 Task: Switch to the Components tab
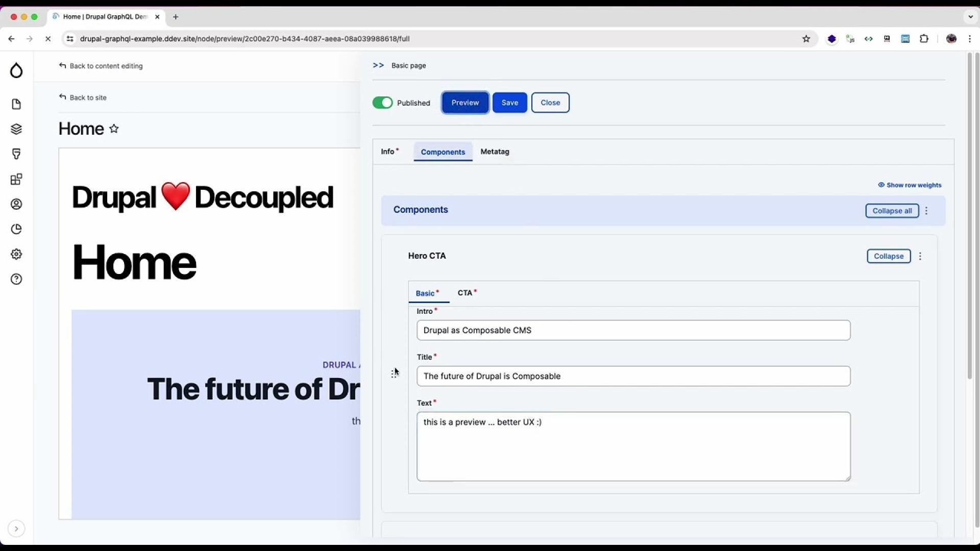[x=443, y=152]
